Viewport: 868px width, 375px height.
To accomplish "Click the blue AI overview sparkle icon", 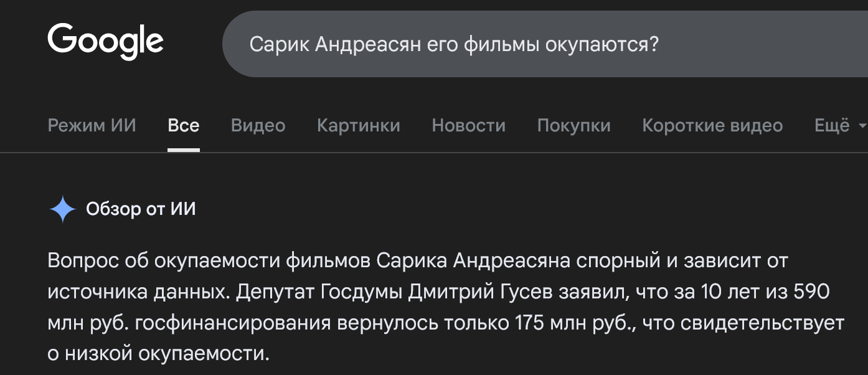I will point(62,209).
